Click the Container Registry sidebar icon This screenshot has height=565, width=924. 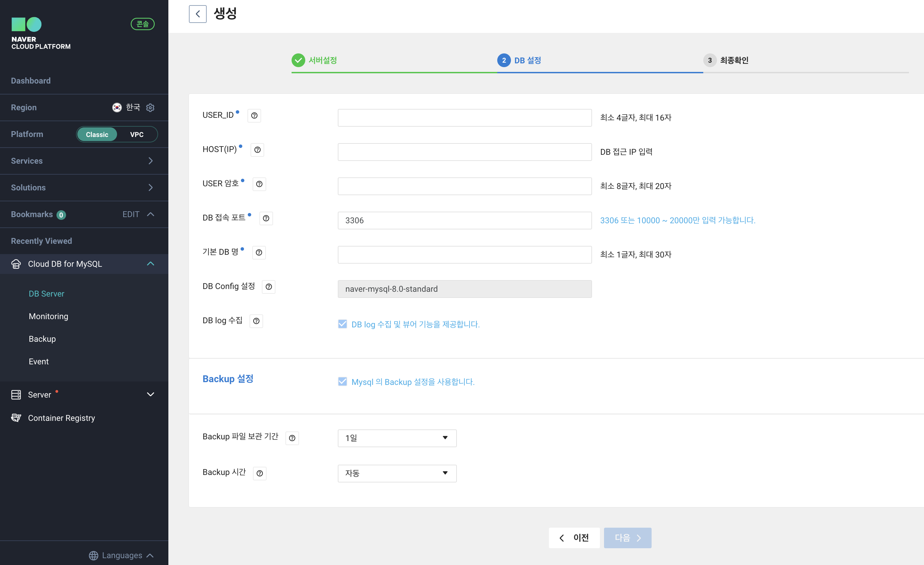[x=16, y=417]
